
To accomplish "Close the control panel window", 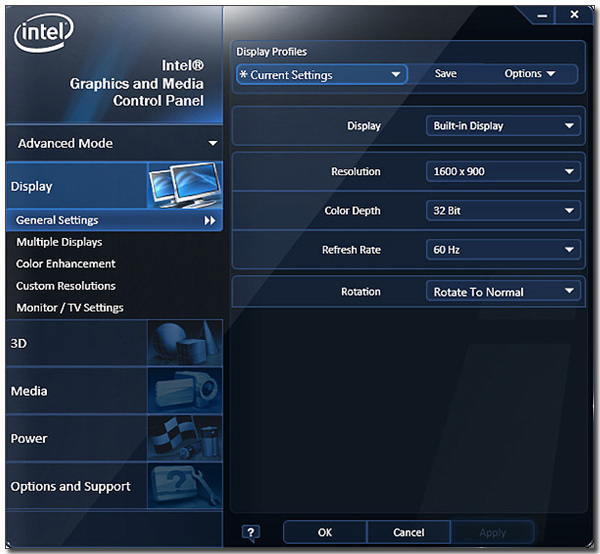I will point(574,15).
